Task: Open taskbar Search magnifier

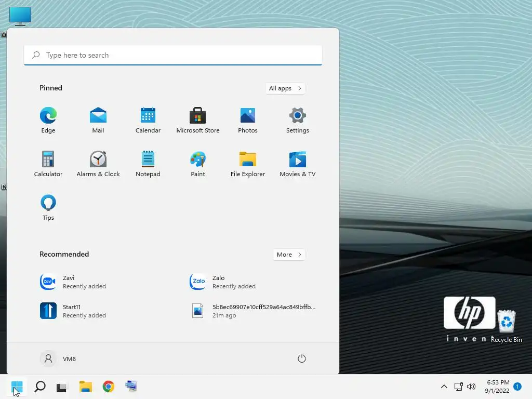Action: tap(39, 387)
